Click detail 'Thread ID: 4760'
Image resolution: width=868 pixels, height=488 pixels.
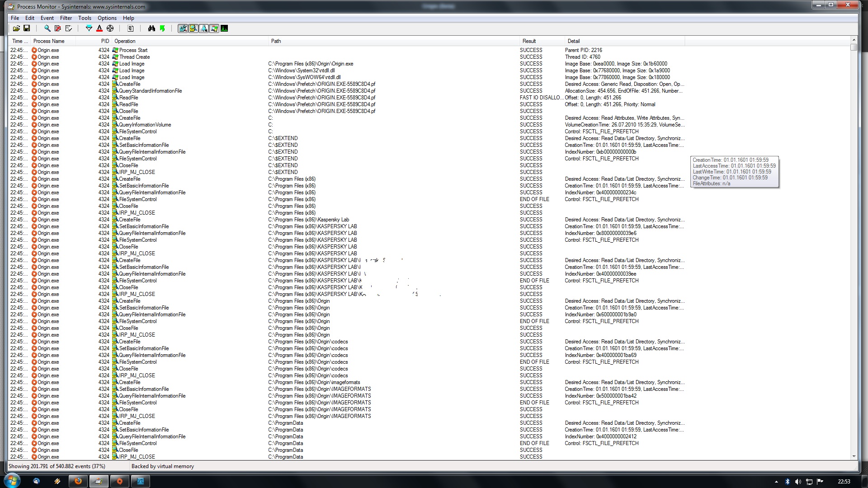(582, 57)
